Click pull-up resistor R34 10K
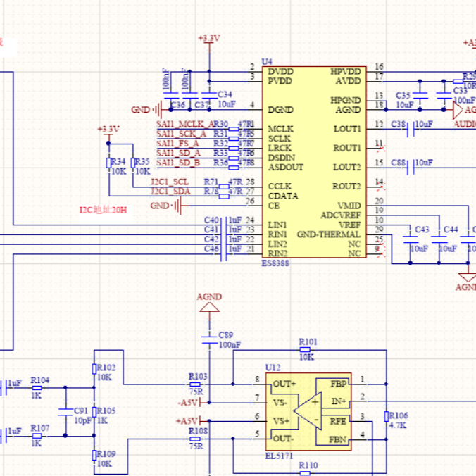476x476 pixels. tap(109, 163)
